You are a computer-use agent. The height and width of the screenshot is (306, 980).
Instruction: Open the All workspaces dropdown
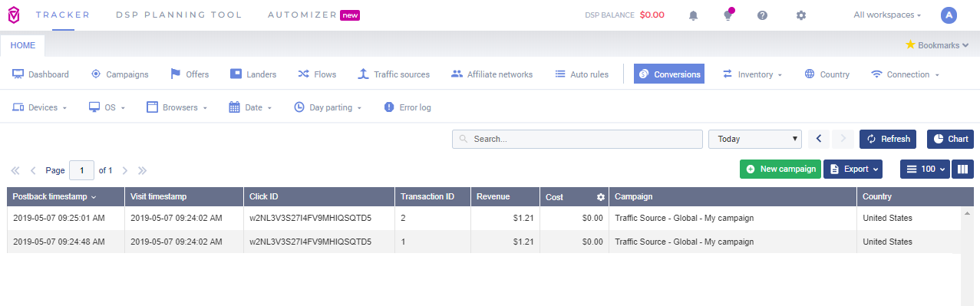(887, 15)
